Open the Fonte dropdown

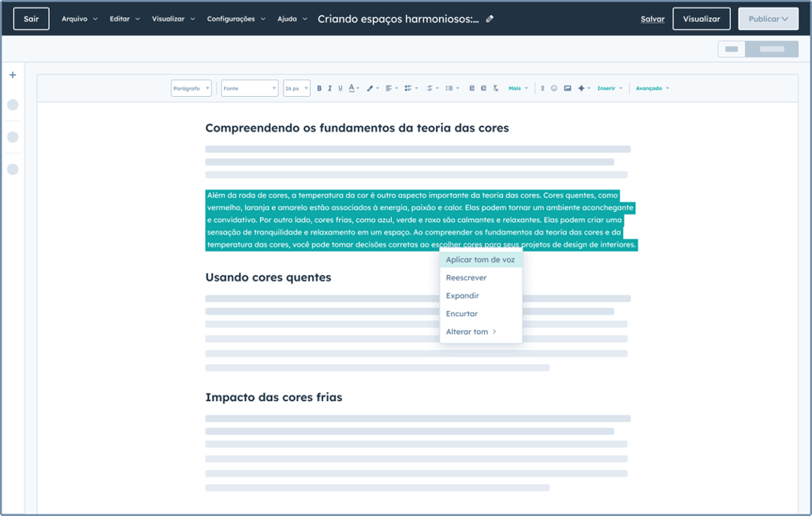coord(248,87)
